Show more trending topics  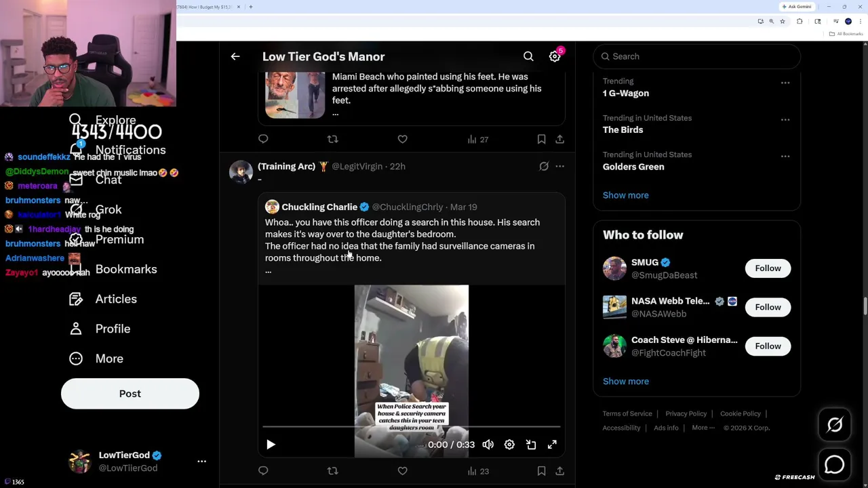tap(625, 195)
